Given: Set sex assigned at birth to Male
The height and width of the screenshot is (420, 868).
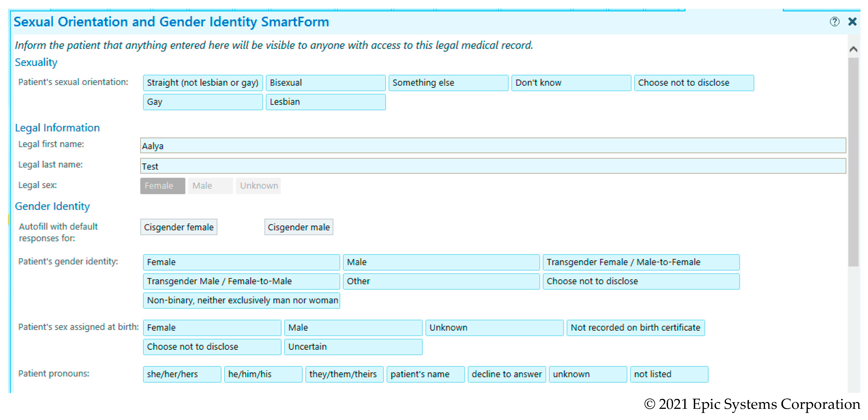Looking at the screenshot, I should pyautogui.click(x=353, y=328).
